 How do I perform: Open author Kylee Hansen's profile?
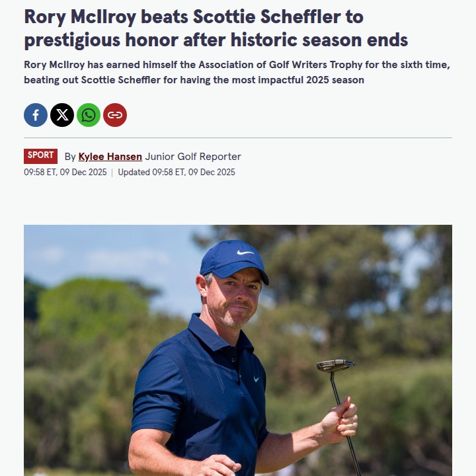tap(110, 157)
